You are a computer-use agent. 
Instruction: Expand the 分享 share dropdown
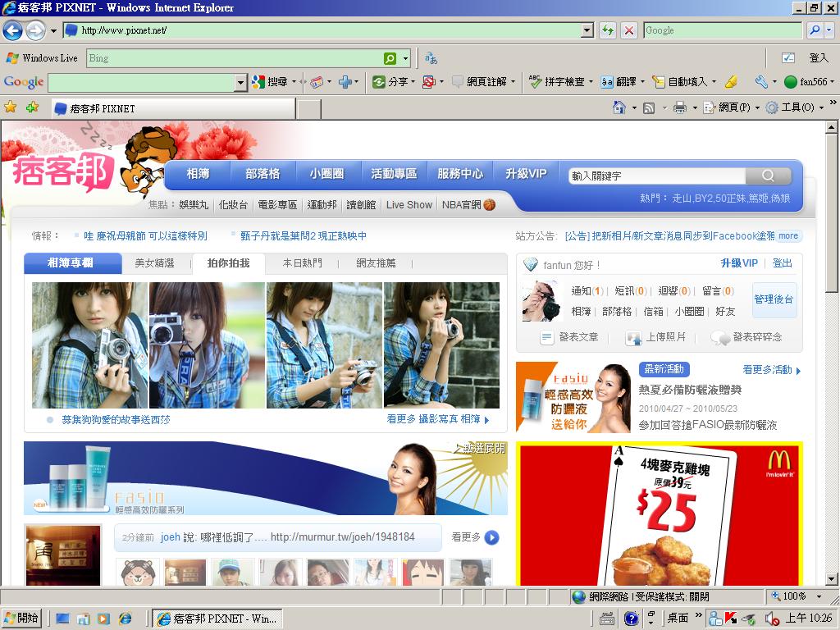tap(413, 82)
